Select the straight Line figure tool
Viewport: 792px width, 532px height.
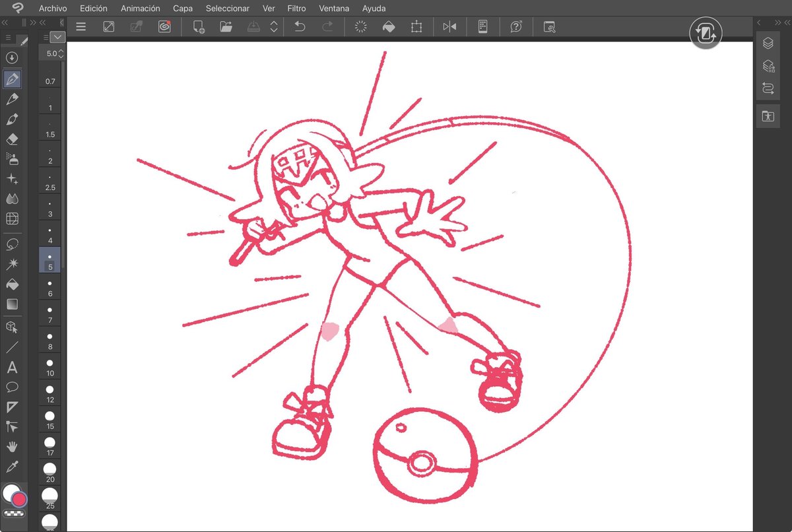coord(12,347)
